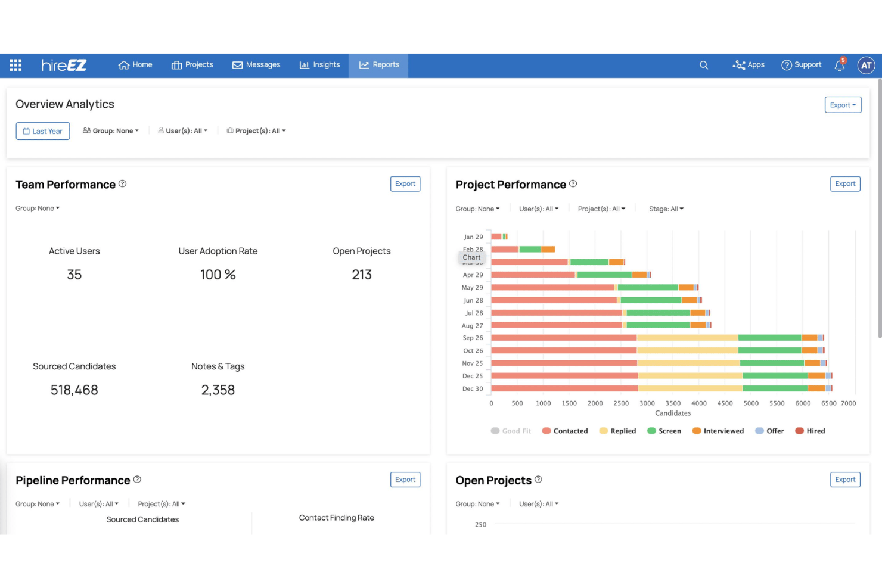Switch to the Insights tab
The width and height of the screenshot is (882, 588).
click(319, 65)
